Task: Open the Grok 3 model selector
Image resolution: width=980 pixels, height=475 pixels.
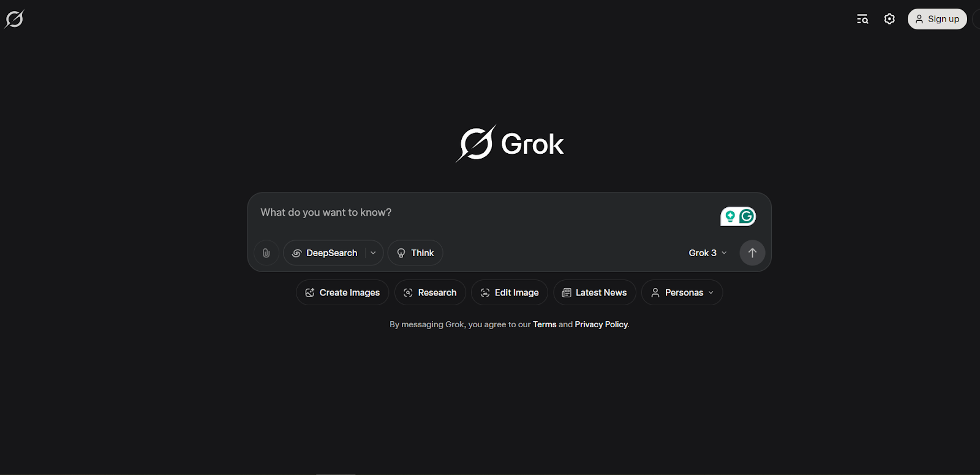Action: (x=707, y=253)
